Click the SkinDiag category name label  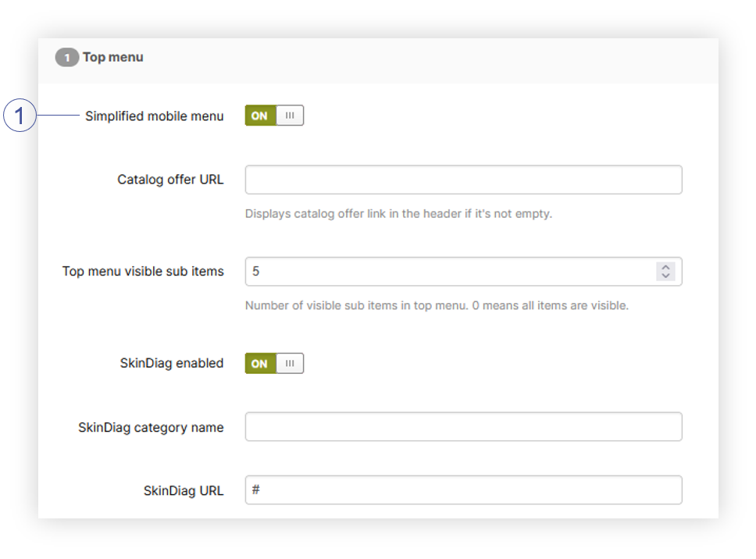coord(151,428)
